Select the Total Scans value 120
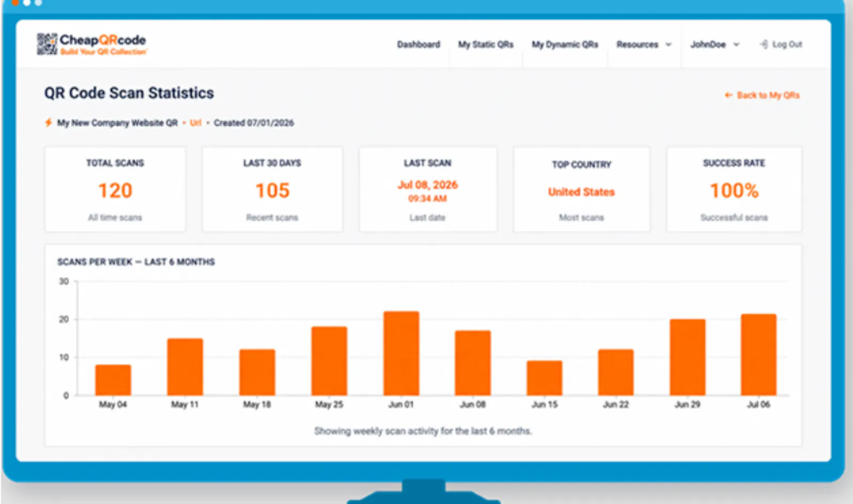This screenshot has width=853, height=504. [x=115, y=190]
